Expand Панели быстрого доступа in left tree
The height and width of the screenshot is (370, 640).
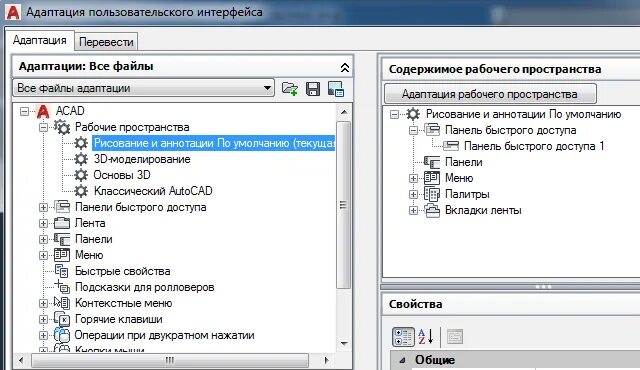(x=43, y=207)
